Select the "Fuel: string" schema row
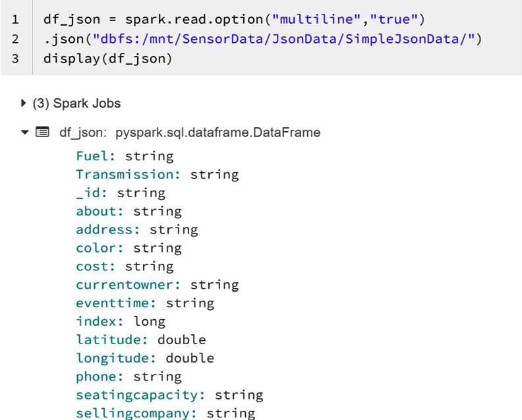The width and height of the screenshot is (522, 420). (x=125, y=156)
